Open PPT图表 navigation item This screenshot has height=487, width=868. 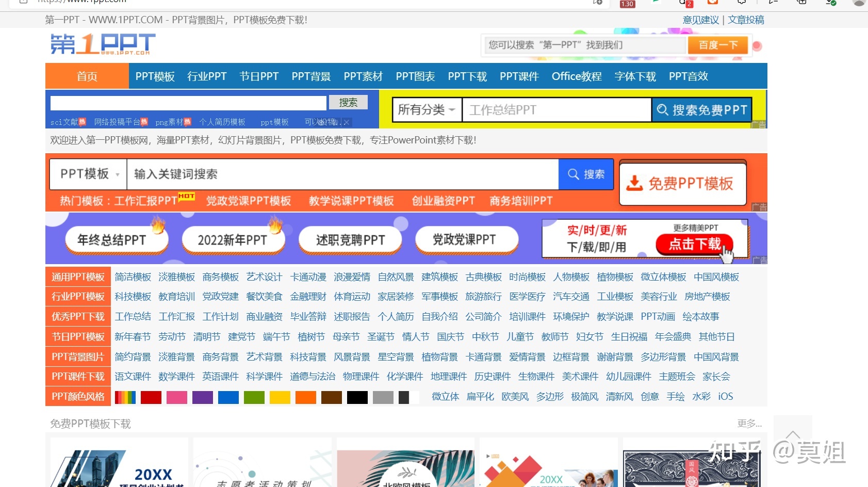(x=415, y=76)
